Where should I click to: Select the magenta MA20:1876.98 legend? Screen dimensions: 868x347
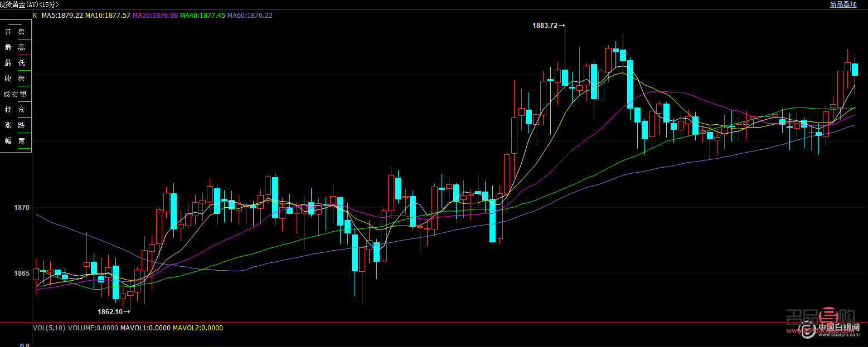point(155,16)
